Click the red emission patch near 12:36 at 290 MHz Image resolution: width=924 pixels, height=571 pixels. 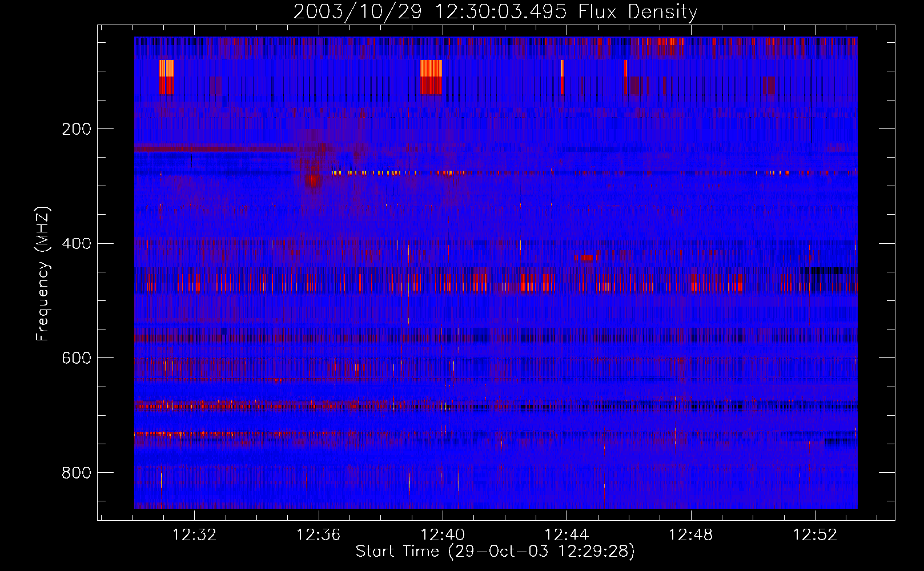click(x=312, y=180)
